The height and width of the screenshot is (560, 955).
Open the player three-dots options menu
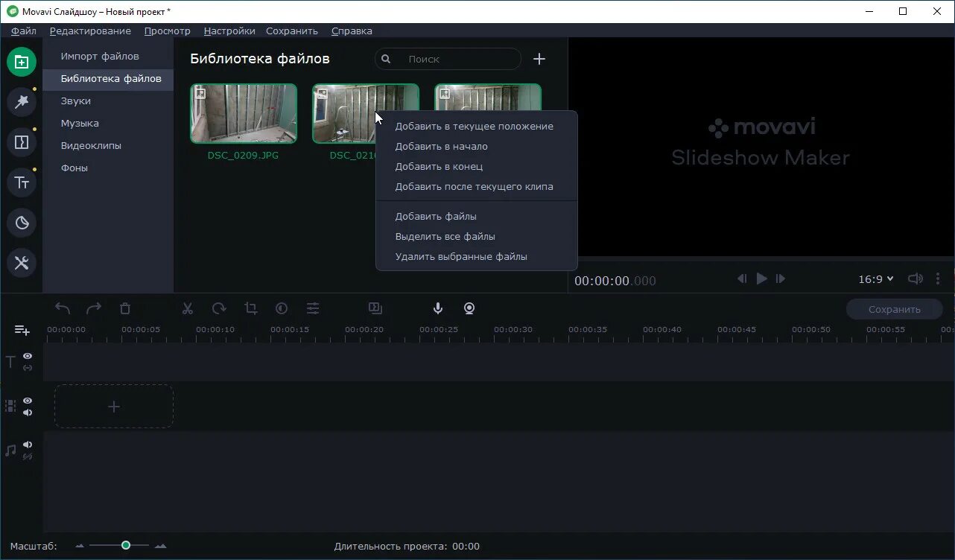coord(938,279)
